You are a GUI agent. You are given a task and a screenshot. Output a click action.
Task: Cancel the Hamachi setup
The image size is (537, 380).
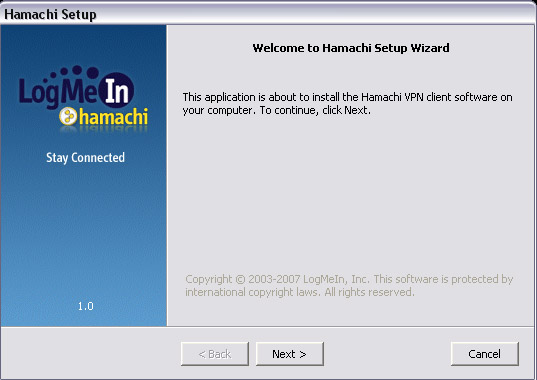pos(485,354)
